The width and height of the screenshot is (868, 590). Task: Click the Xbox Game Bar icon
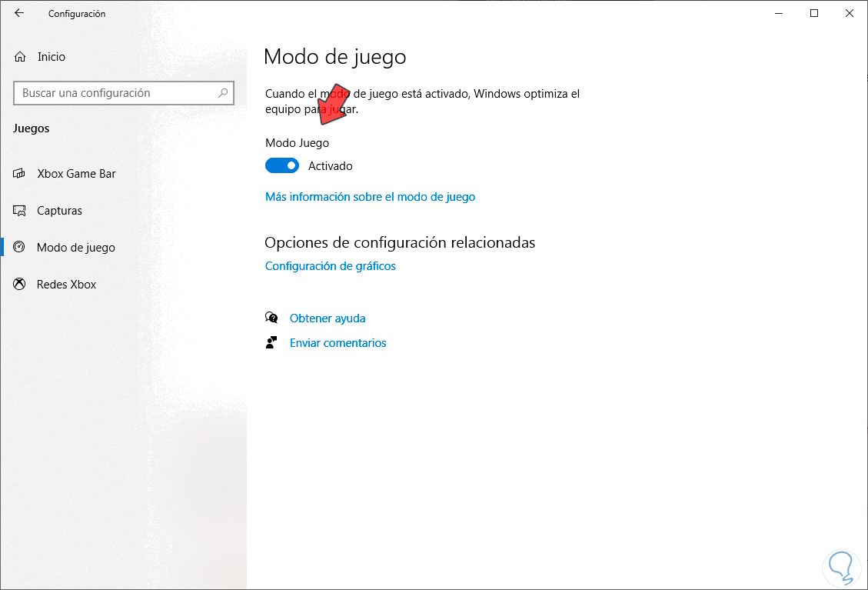19,173
